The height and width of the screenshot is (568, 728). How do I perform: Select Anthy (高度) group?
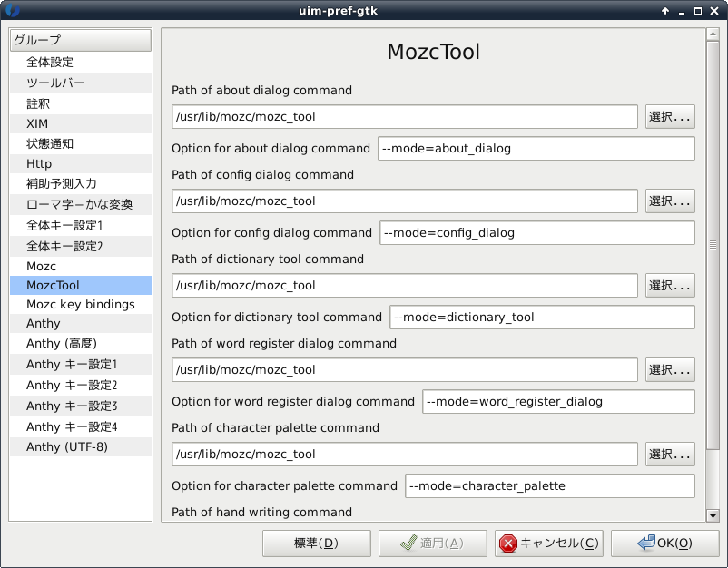point(80,343)
